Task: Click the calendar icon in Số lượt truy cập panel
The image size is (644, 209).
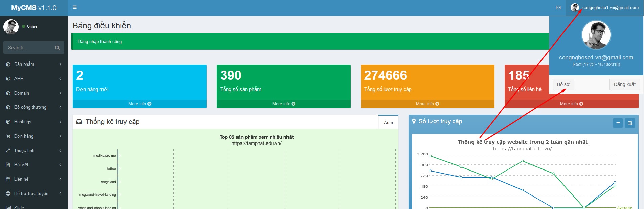Action: tap(630, 123)
